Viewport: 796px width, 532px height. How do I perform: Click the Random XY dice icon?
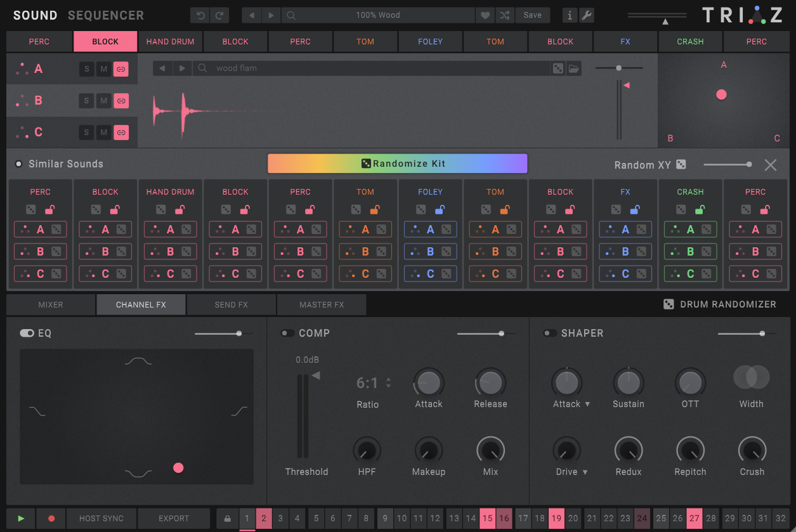pyautogui.click(x=681, y=164)
